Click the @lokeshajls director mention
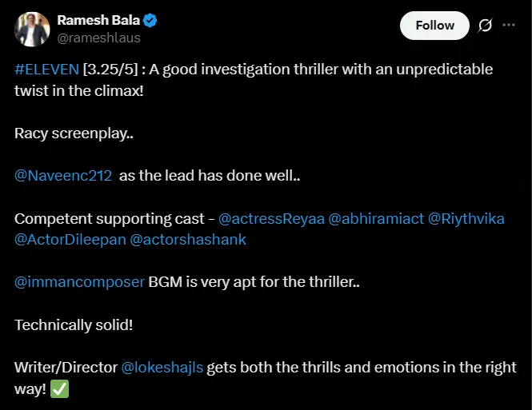The height and width of the screenshot is (410, 532). (x=162, y=368)
